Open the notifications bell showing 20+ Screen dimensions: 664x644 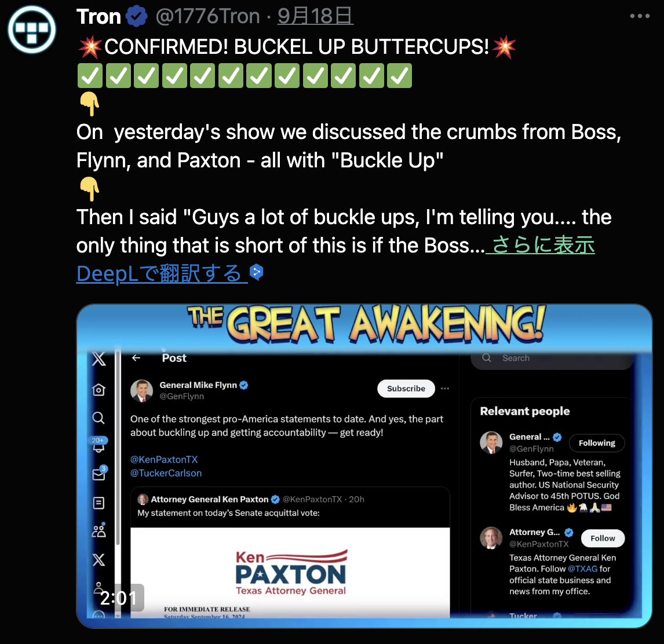coord(98,445)
